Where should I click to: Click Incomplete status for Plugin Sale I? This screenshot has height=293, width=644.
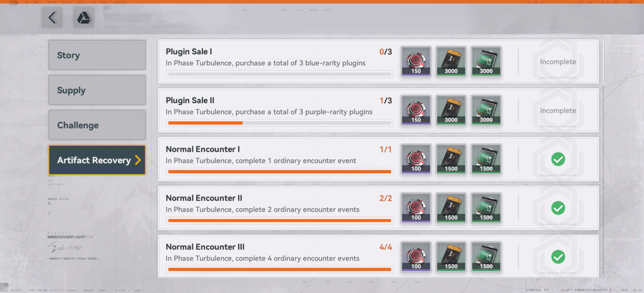point(558,62)
